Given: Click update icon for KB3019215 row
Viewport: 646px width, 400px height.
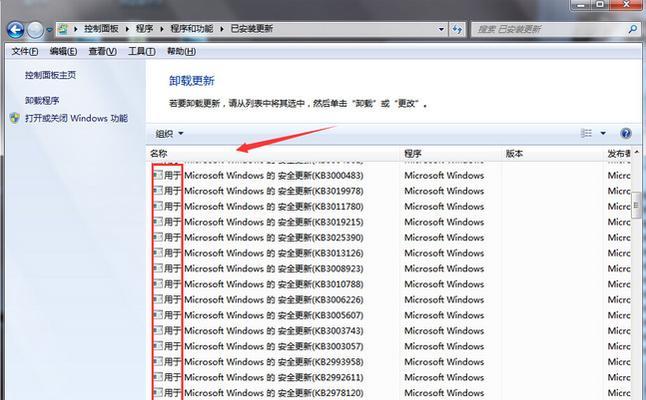Looking at the screenshot, I should click(158, 222).
